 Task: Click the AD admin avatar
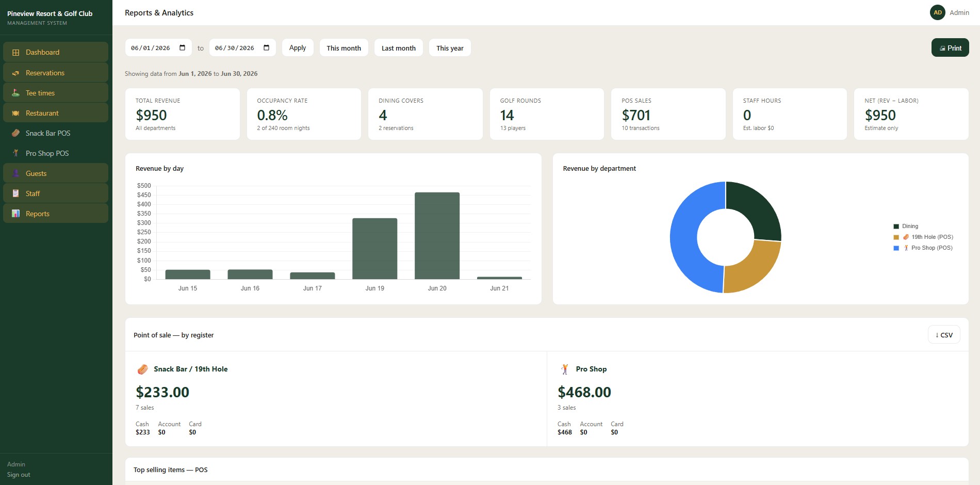click(937, 12)
